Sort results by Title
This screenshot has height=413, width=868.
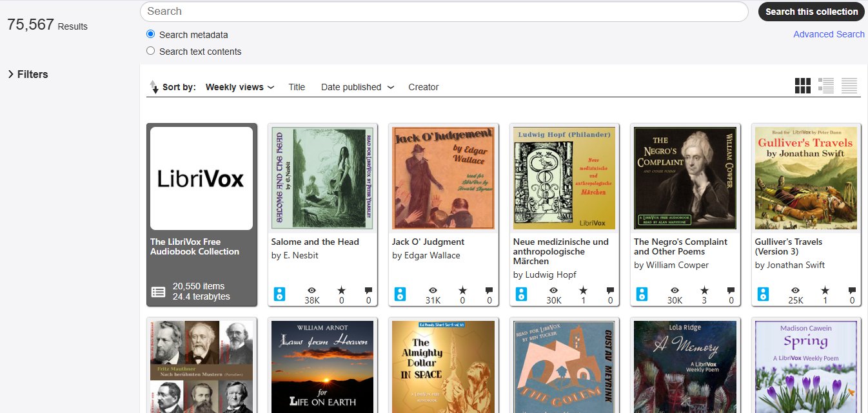(x=297, y=86)
